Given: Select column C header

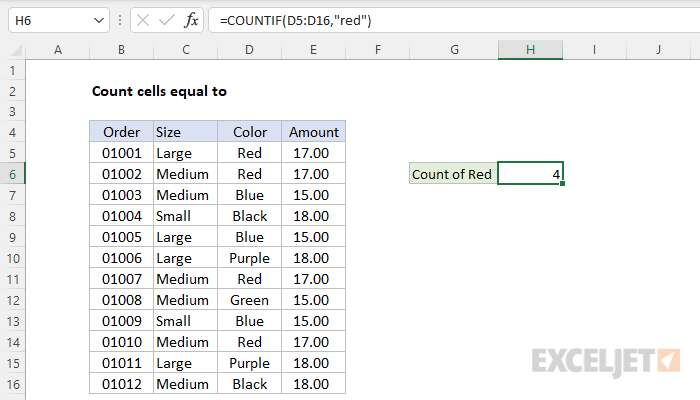Looking at the screenshot, I should coord(186,50).
